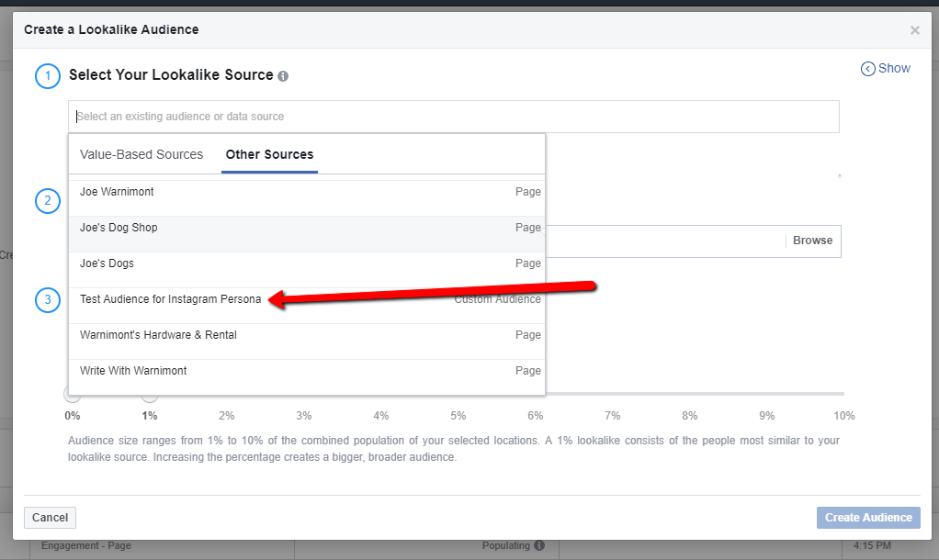Viewport: 939px width, 560px height.
Task: Choose Joe's Dog Shop page
Action: 307,234
